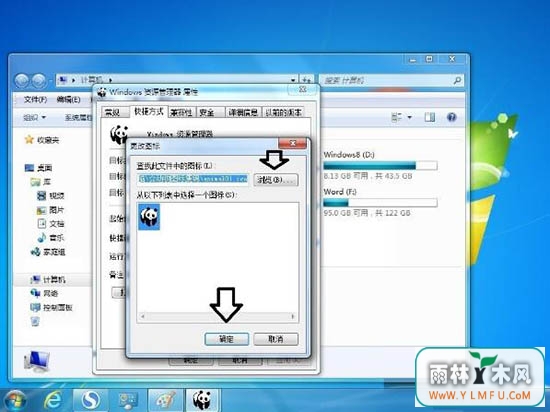Open the address bar history dropdown
The image size is (550, 412).
[293, 80]
